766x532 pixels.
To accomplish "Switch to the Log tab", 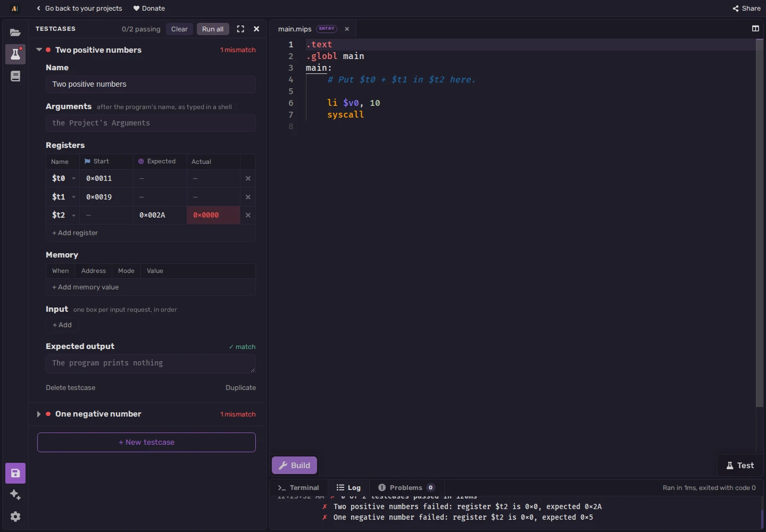I will pos(349,488).
